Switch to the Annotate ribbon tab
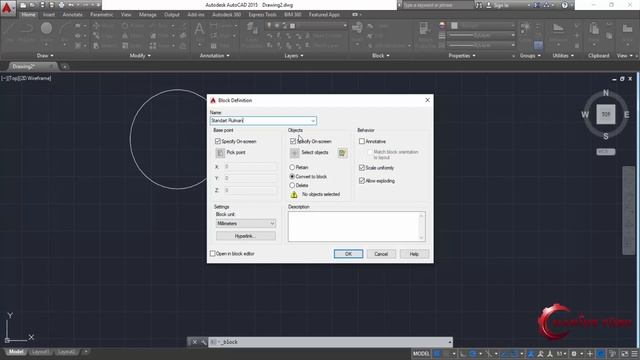This screenshot has width=640, height=360. 72,15
